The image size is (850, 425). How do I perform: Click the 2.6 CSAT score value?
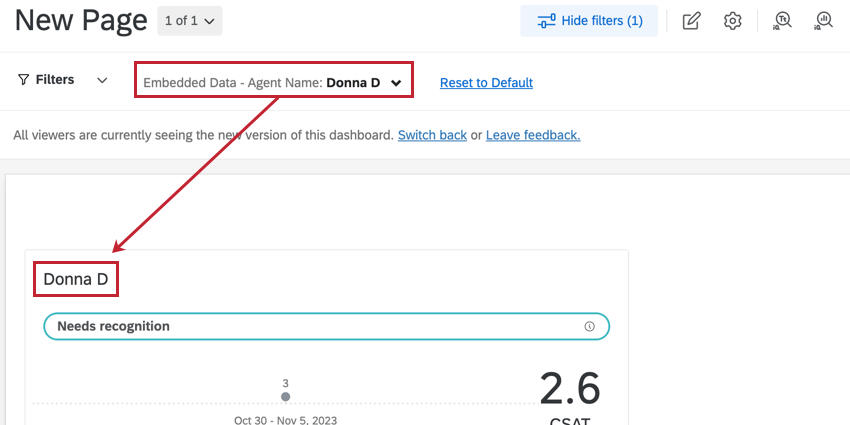click(570, 388)
